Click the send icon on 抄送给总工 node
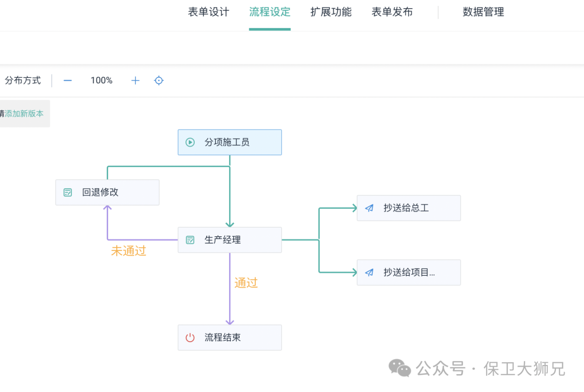The width and height of the screenshot is (584, 392). (369, 208)
